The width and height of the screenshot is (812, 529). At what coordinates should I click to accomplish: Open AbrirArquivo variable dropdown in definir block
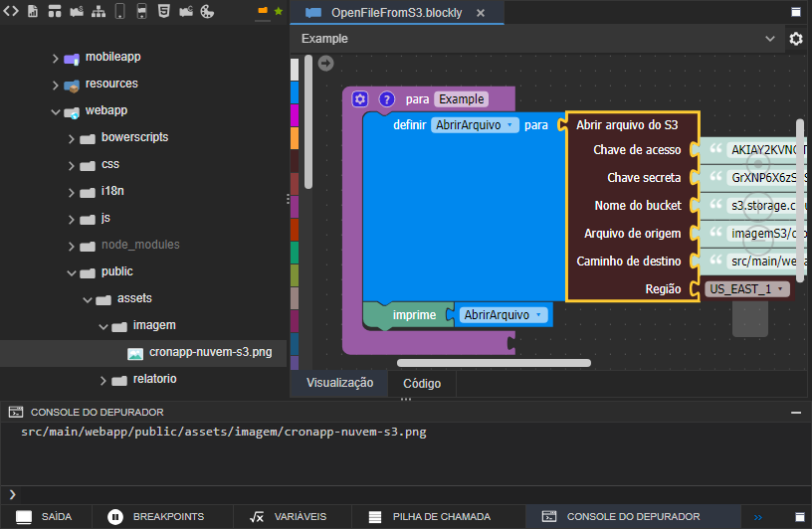pos(510,125)
